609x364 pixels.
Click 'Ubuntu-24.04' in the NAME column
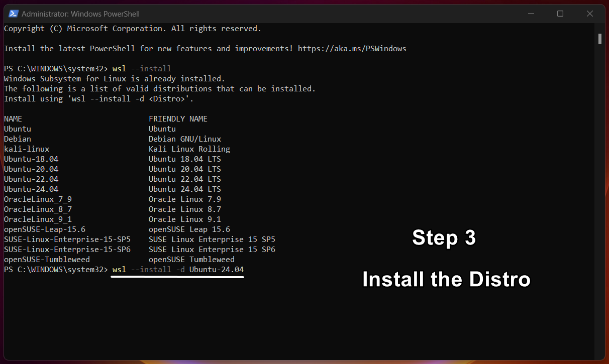click(31, 189)
